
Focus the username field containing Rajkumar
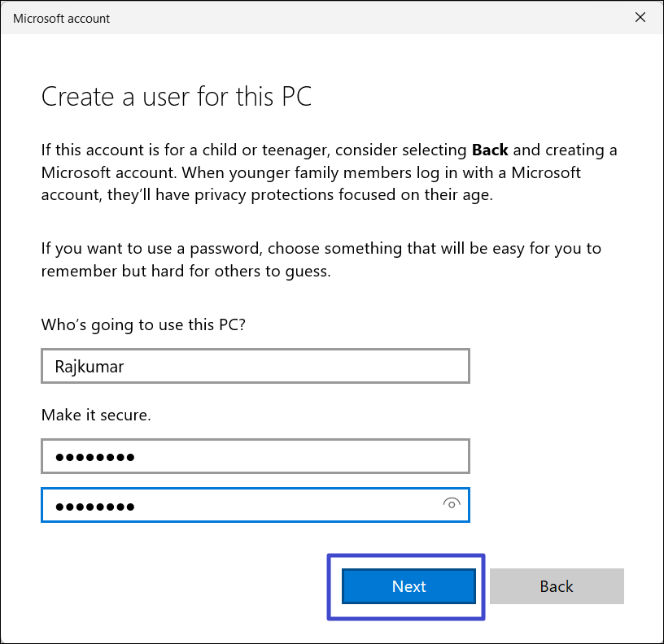pyautogui.click(x=256, y=366)
